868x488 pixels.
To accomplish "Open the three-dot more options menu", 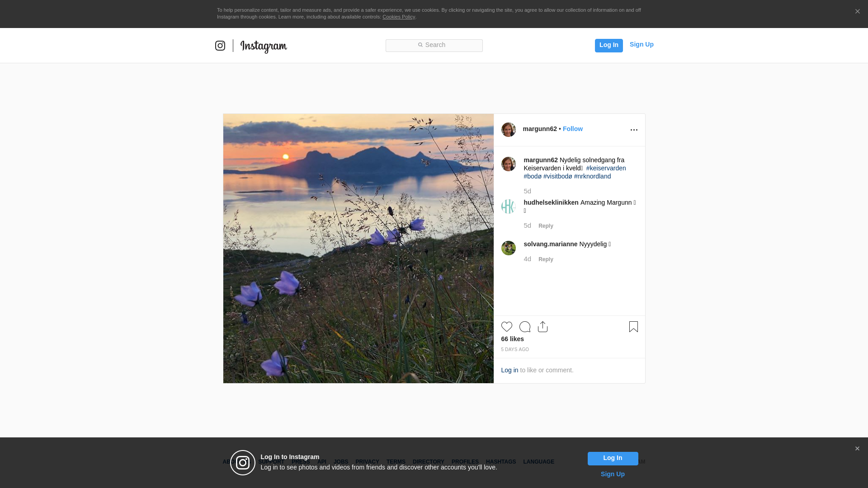I will point(634,130).
